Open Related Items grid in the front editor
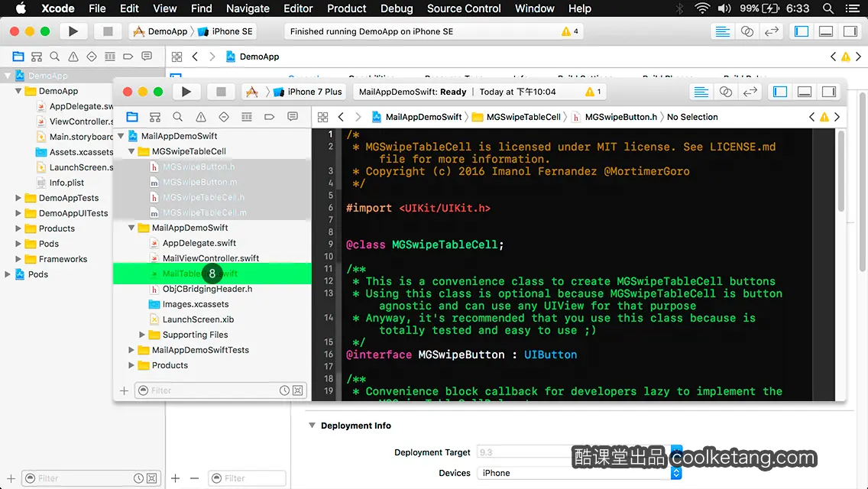The height and width of the screenshot is (489, 868). (322, 117)
